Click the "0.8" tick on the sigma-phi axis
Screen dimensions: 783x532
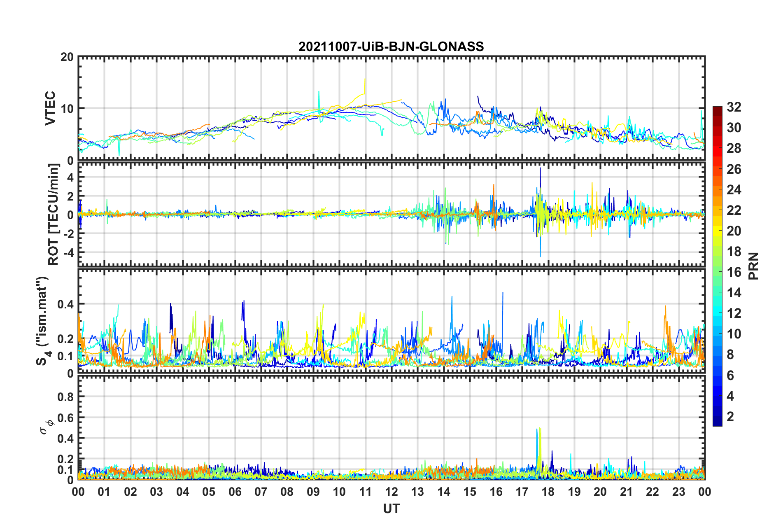65,397
